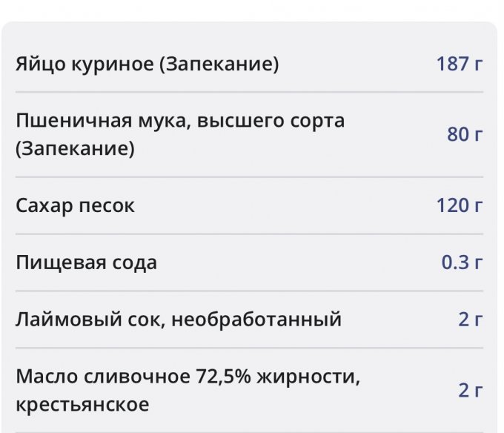This screenshot has width=504, height=433.
Task: Select the Пищевая сода ingredient
Action: 86,262
